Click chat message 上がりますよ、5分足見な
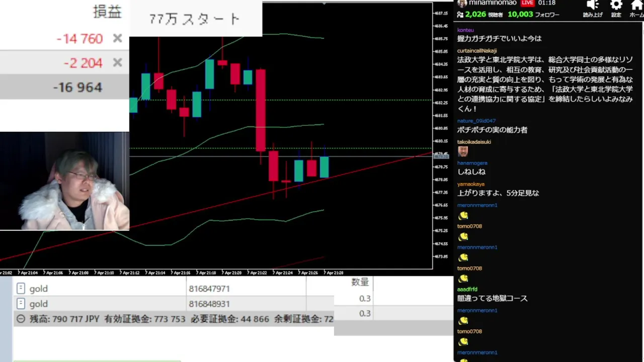Viewport: 644px width, 362px height. point(498,193)
